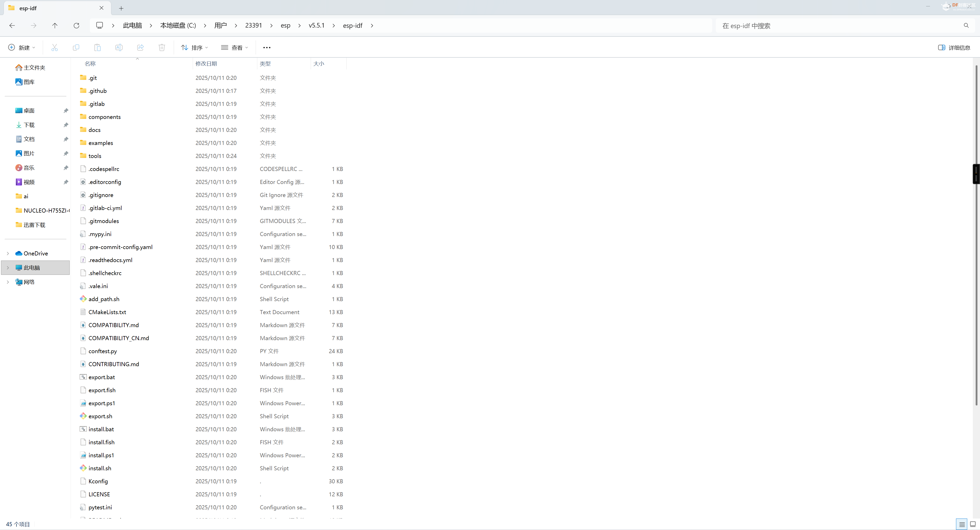980x530 pixels.
Task: Switch to details list view in status bar
Action: pos(962,524)
